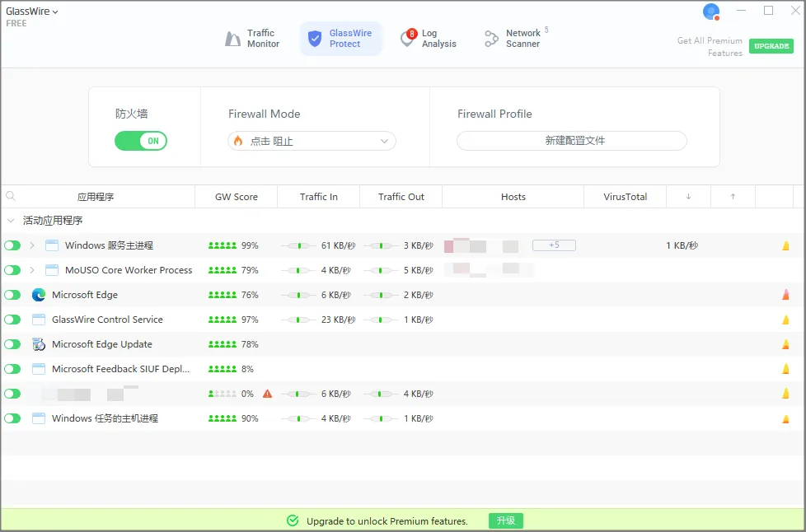Click the Get All Premium Features link
The width and height of the screenshot is (806, 532).
coord(710,47)
